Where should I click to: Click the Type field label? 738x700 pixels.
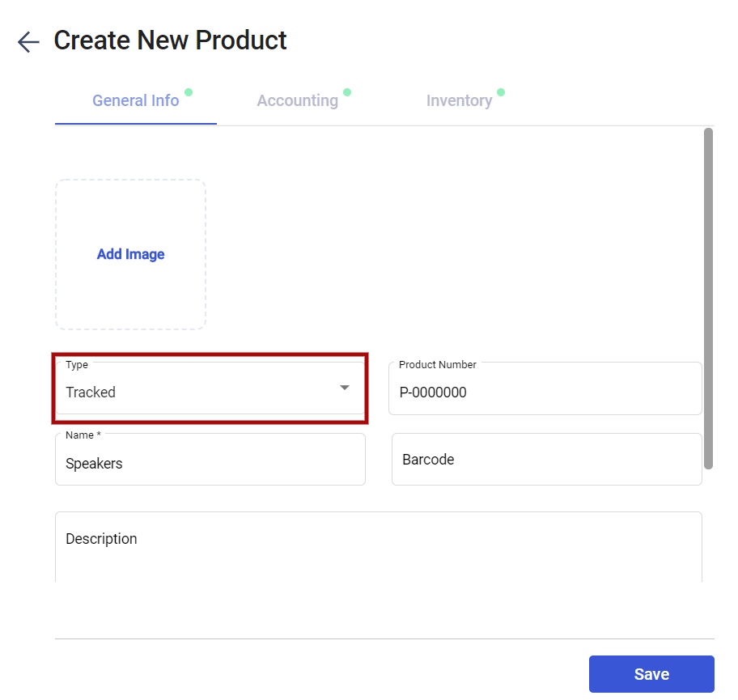click(77, 365)
